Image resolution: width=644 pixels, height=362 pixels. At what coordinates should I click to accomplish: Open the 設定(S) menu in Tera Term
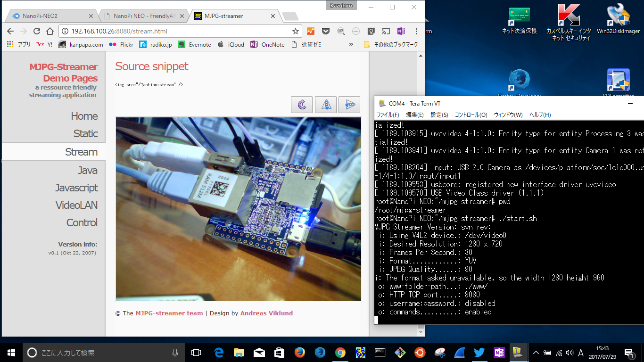[x=439, y=115]
